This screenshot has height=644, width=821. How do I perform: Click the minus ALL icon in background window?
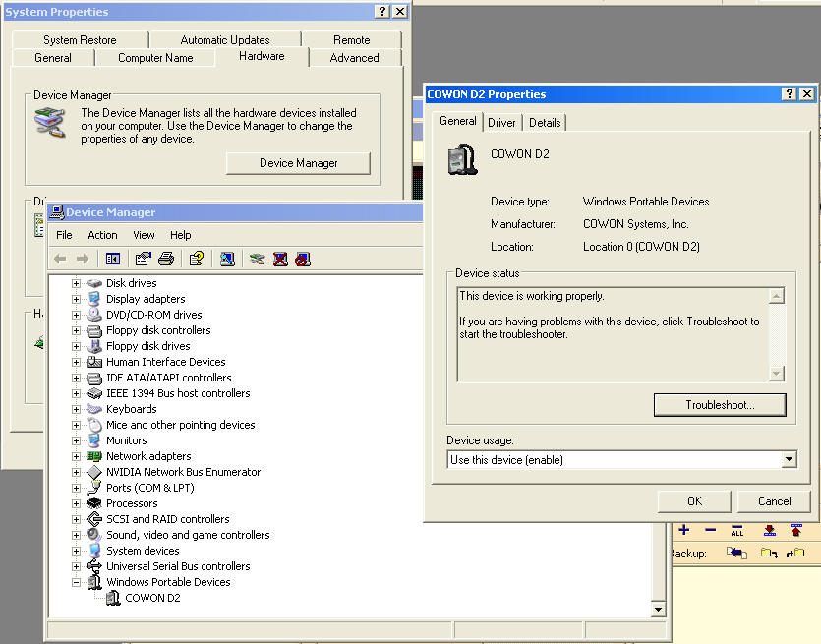coord(737,530)
